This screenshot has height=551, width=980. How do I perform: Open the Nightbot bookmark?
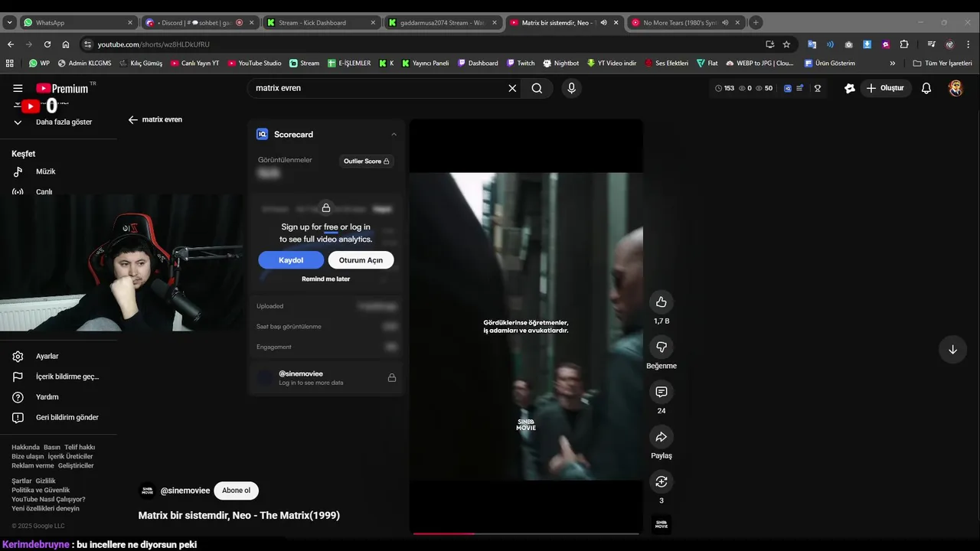tap(560, 64)
